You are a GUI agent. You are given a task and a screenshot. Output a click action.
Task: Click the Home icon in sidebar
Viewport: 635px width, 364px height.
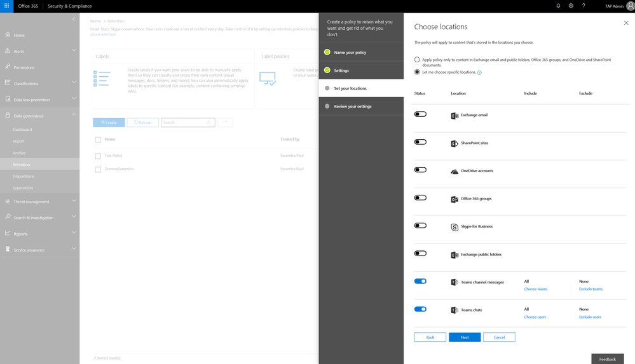(x=8, y=34)
